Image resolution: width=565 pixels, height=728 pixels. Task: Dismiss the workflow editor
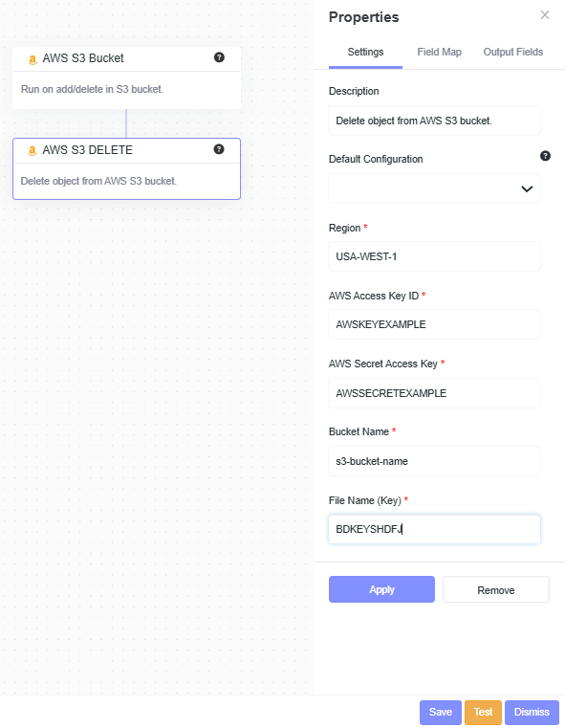[532, 712]
